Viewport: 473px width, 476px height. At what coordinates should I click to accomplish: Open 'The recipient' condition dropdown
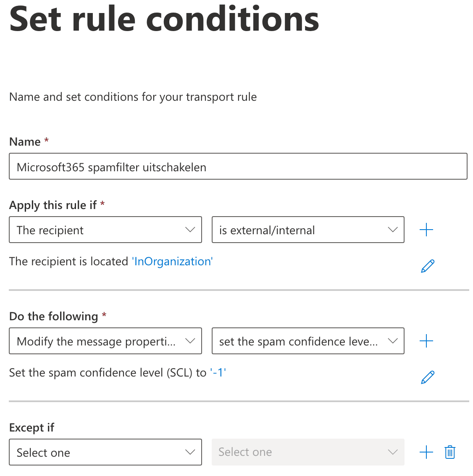click(105, 230)
